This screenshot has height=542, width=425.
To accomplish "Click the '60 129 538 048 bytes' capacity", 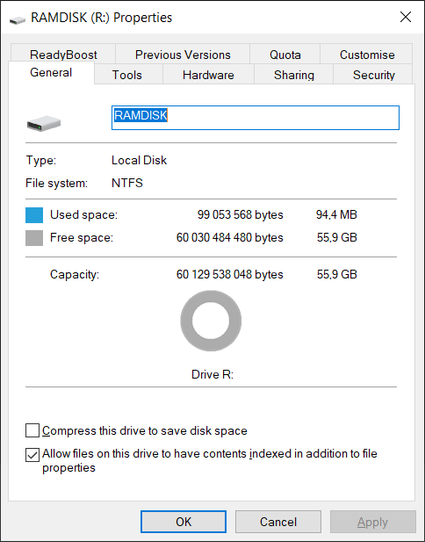I will pos(230,274).
